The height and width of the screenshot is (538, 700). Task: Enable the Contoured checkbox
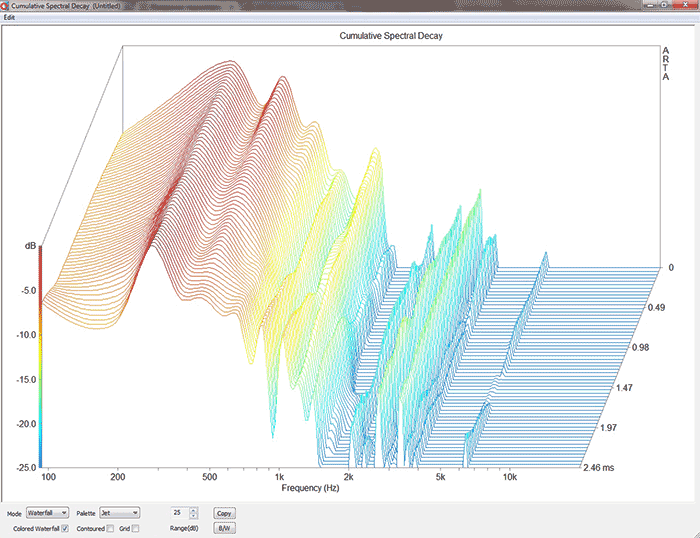tap(110, 528)
